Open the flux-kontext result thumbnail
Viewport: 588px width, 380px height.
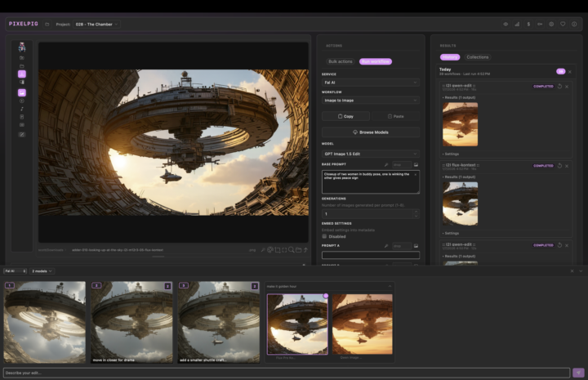click(x=460, y=203)
